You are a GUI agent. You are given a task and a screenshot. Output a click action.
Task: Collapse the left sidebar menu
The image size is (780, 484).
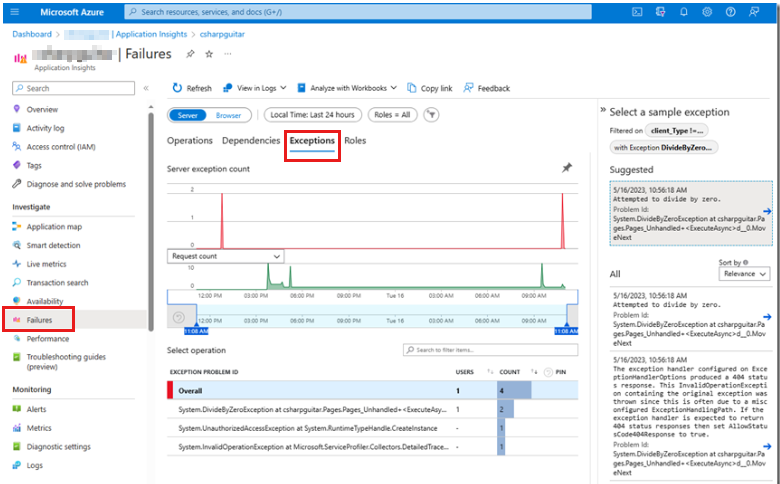[146, 89]
